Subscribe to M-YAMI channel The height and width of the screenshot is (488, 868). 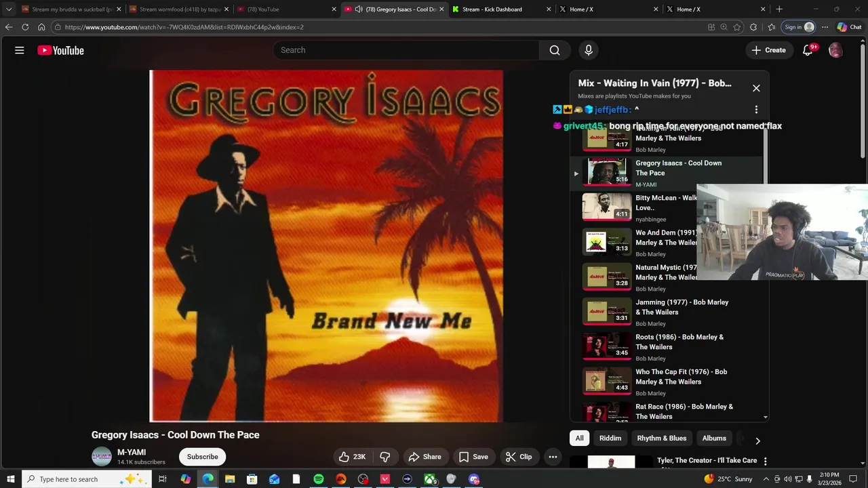(x=203, y=457)
